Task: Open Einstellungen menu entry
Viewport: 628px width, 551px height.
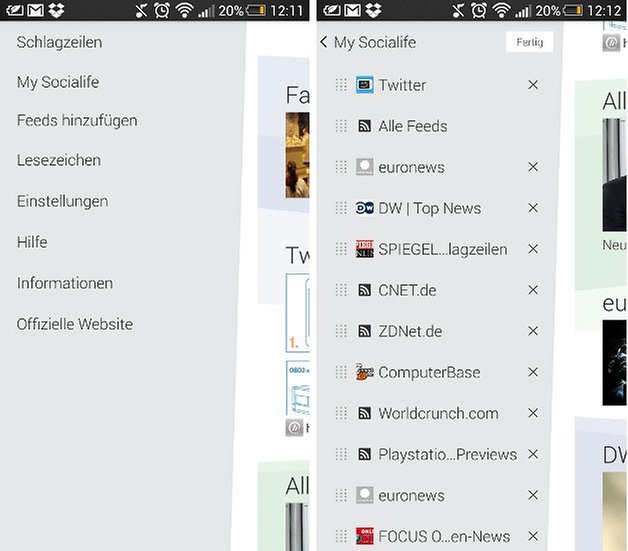Action: coord(62,201)
